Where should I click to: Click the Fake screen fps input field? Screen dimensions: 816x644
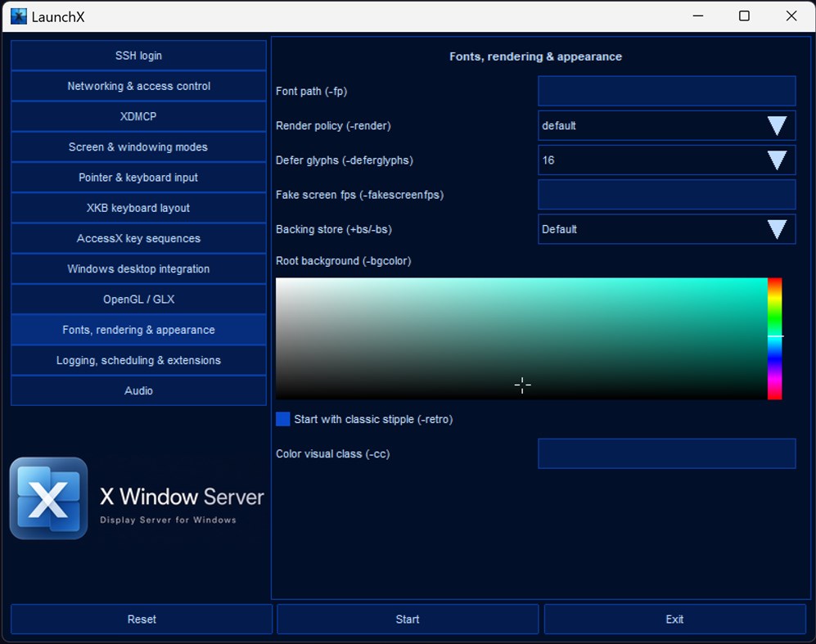pos(667,195)
